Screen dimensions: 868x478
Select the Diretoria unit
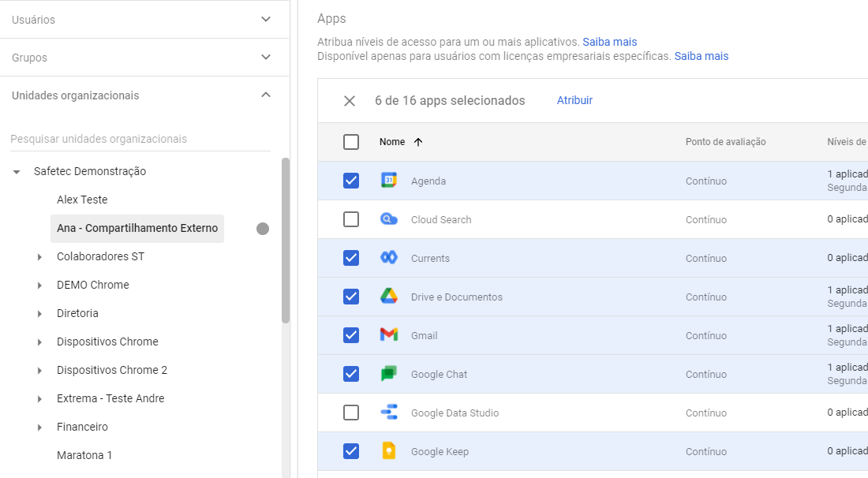click(x=77, y=313)
